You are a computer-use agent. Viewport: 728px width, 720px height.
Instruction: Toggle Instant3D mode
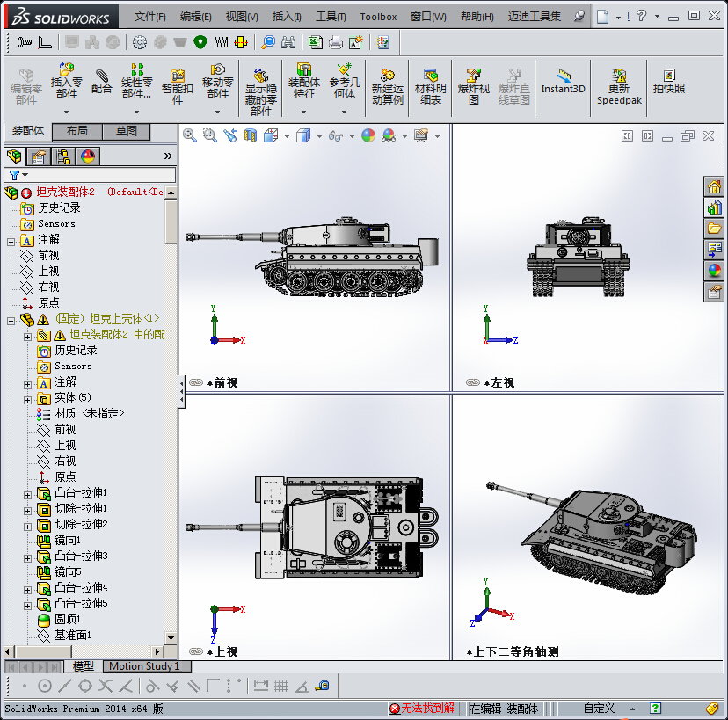[x=563, y=81]
